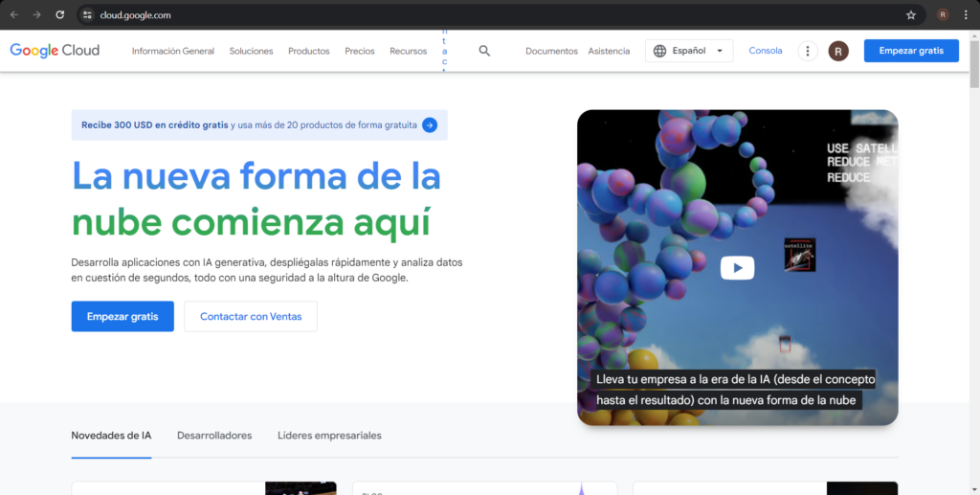Open the Productos menu
Viewport: 980px width, 495px height.
coord(309,52)
